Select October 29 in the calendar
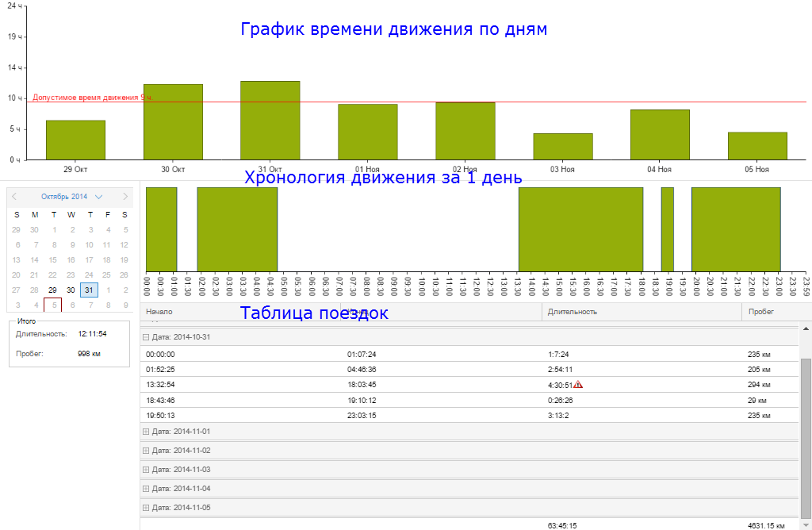Image resolution: width=812 pixels, height=530 pixels. click(52, 290)
